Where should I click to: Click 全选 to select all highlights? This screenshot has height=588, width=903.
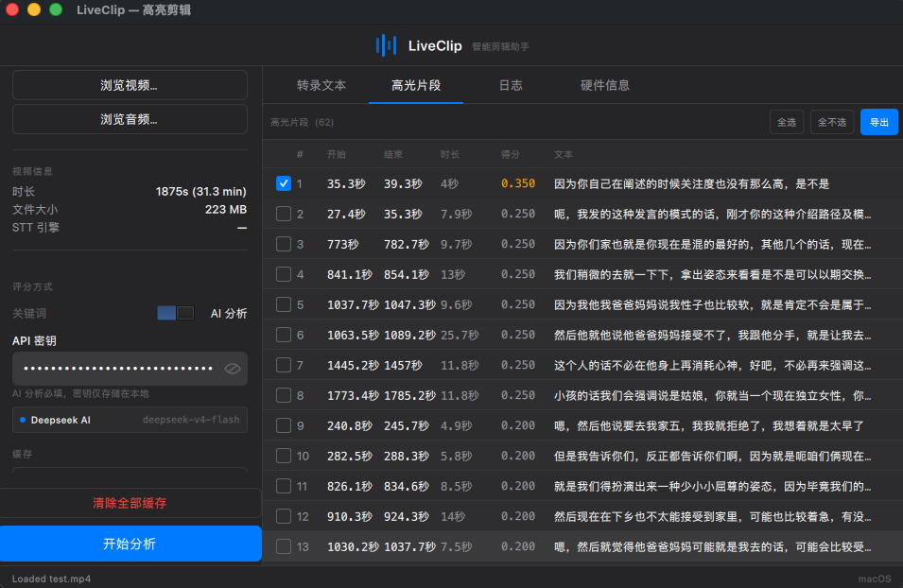[787, 122]
